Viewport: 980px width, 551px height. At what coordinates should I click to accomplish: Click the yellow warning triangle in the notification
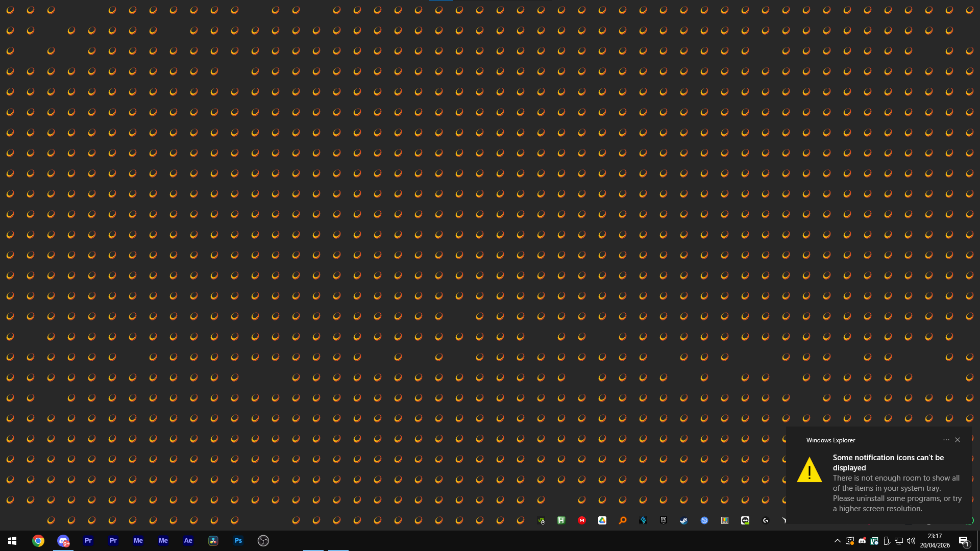(x=810, y=470)
